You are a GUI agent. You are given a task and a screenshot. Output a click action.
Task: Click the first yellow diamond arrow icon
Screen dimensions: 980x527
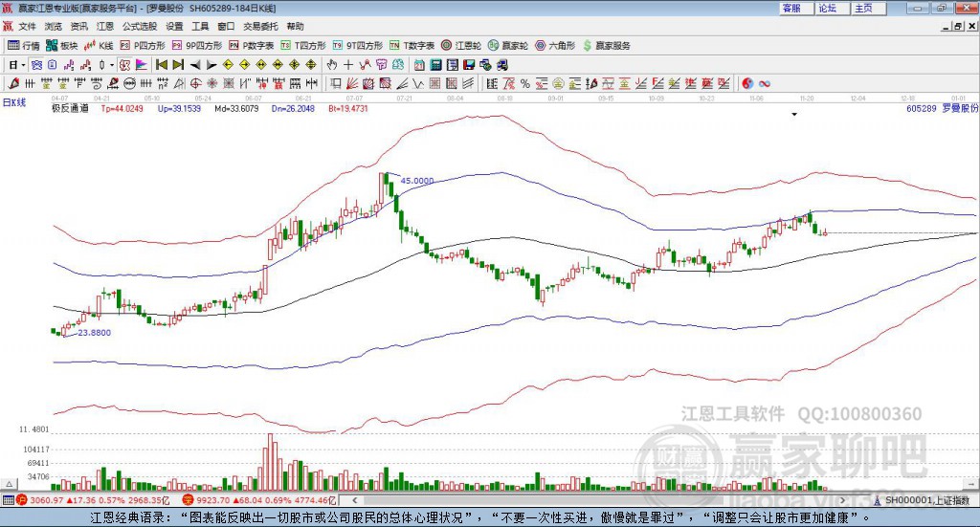pos(228,65)
